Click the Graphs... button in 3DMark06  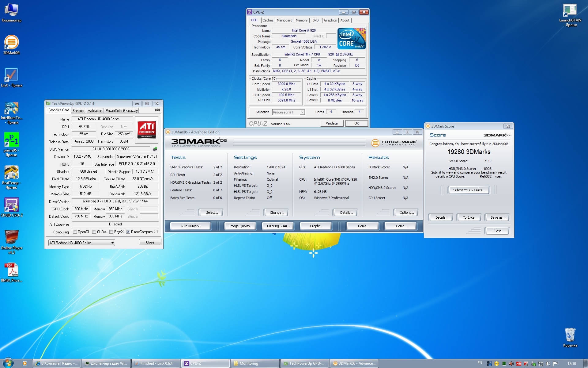[316, 226]
